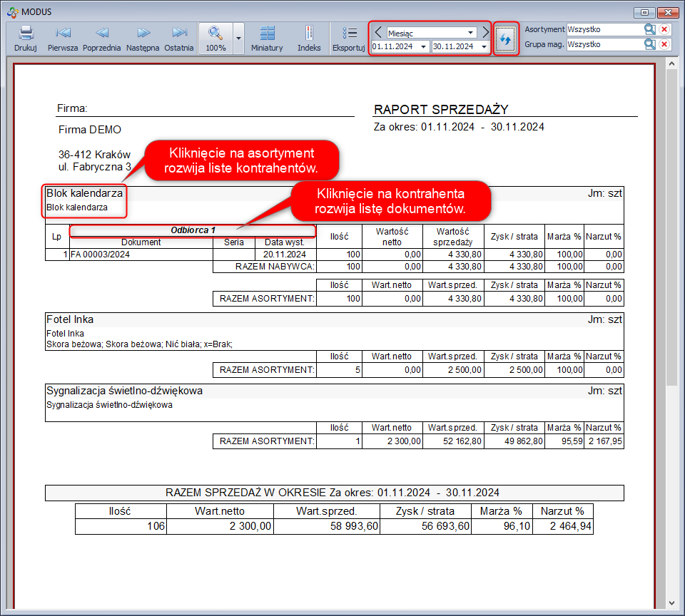
Task: Click the vertical scrollbar down arrow
Action: tap(671, 602)
